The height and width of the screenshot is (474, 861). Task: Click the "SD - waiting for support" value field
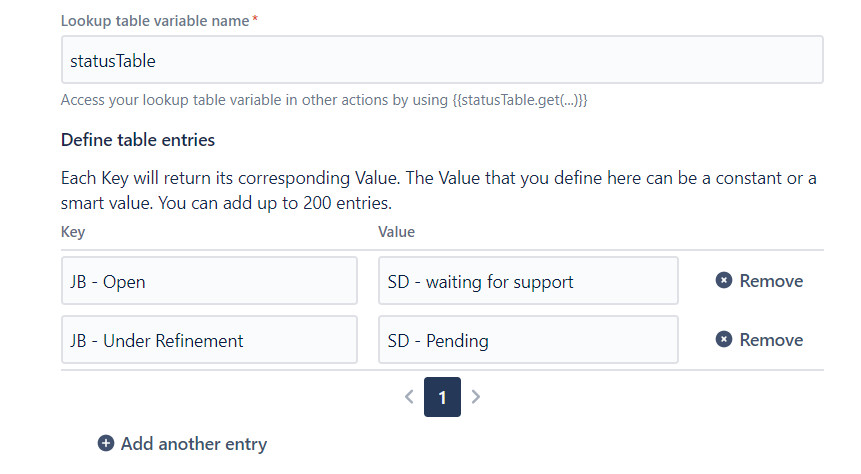528,281
